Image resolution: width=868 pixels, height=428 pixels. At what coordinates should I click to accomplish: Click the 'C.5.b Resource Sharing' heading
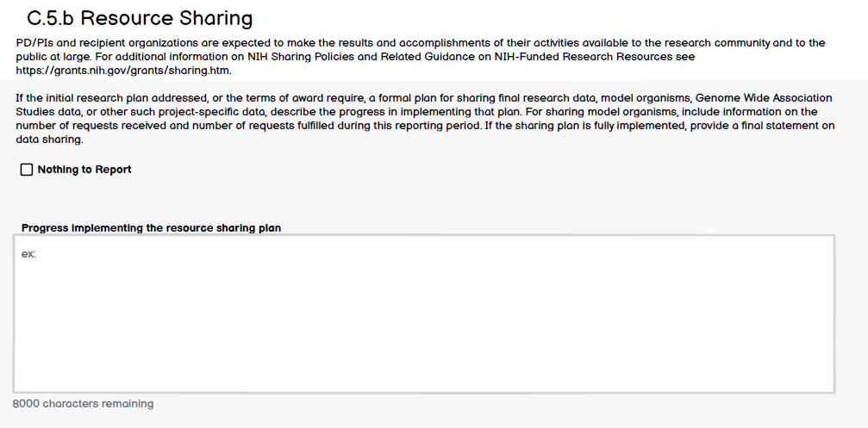pyautogui.click(x=140, y=18)
